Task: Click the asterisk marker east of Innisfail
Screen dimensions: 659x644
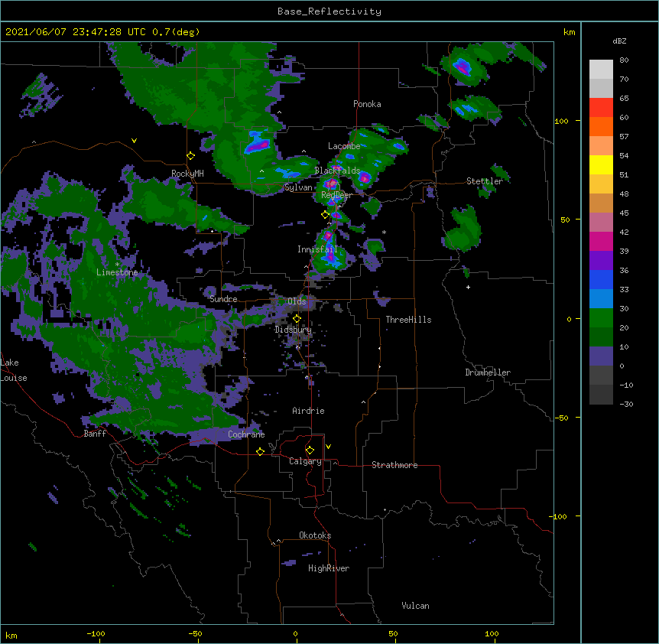Action: click(384, 232)
